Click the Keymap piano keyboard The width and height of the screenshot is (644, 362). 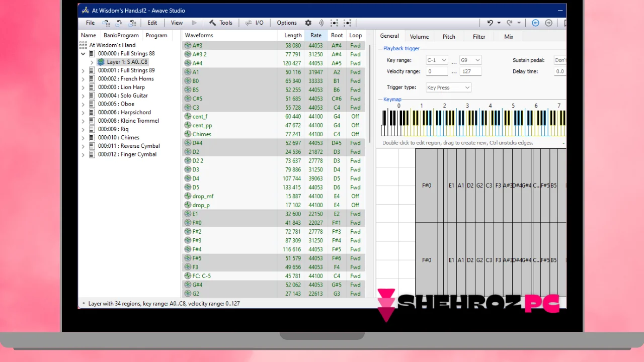pyautogui.click(x=473, y=123)
